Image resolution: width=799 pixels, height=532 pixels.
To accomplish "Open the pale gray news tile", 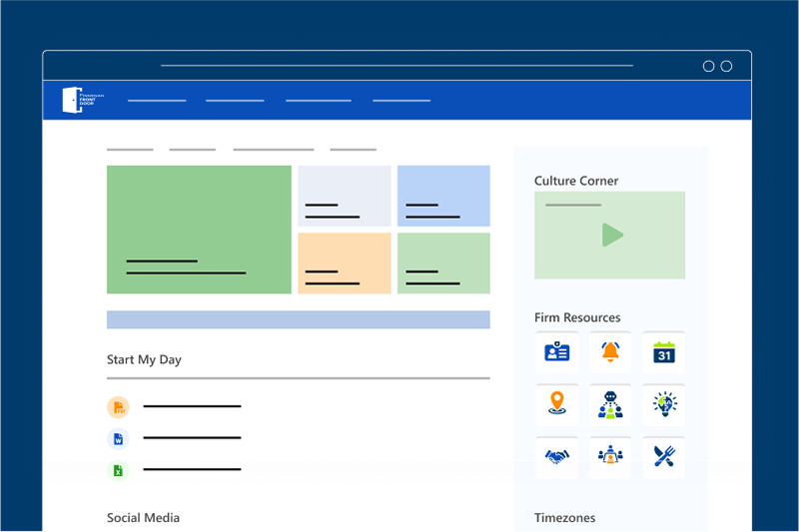I will click(345, 196).
